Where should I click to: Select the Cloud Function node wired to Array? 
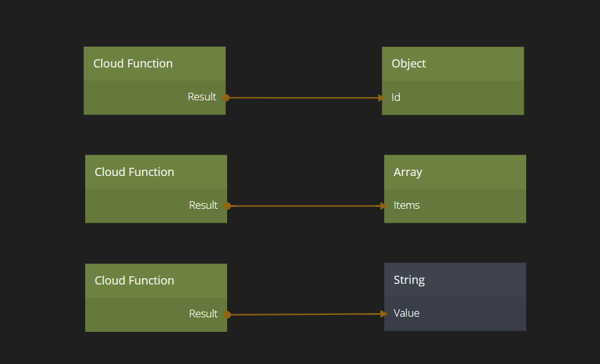coord(134,172)
